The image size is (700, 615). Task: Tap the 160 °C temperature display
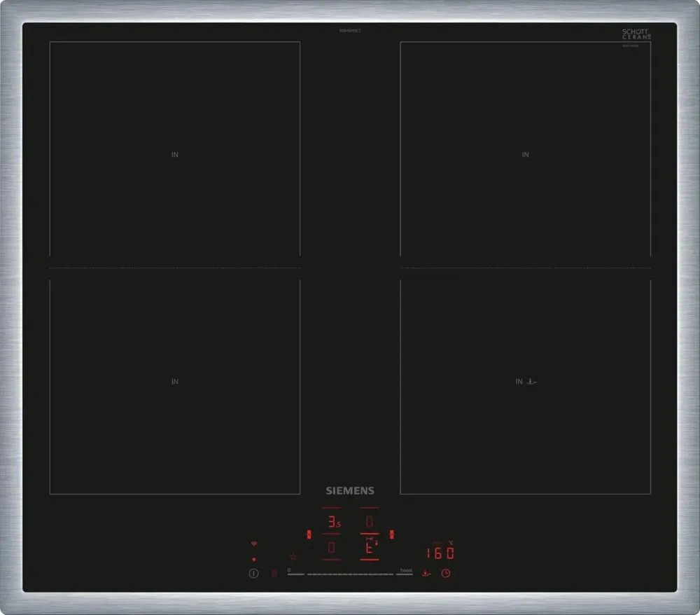(440, 553)
